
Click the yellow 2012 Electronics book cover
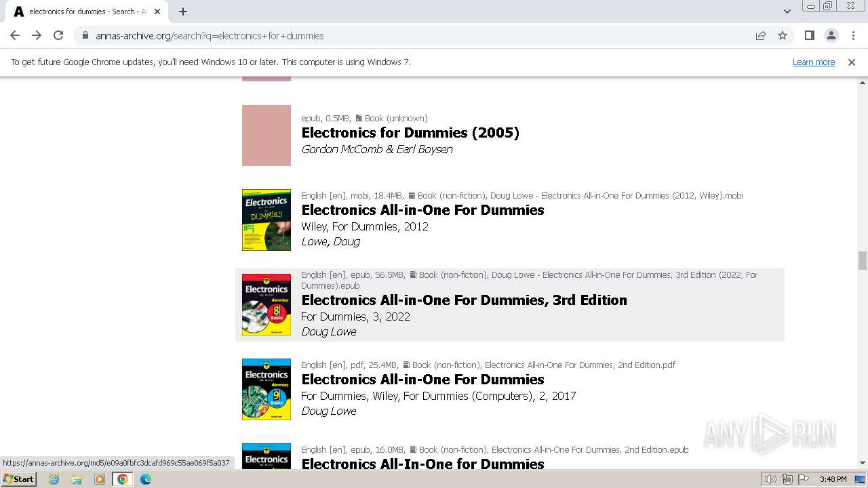coord(267,220)
